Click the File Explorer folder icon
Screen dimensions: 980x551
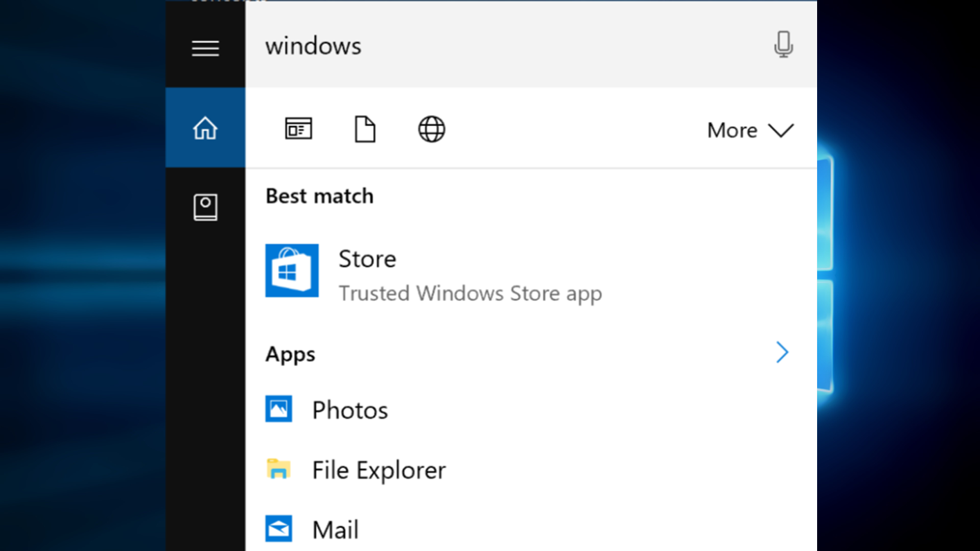tap(279, 469)
